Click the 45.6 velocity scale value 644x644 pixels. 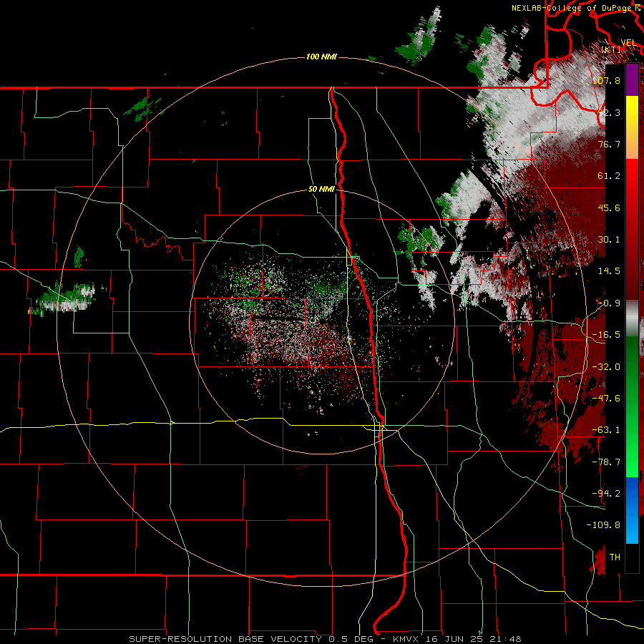pyautogui.click(x=610, y=208)
